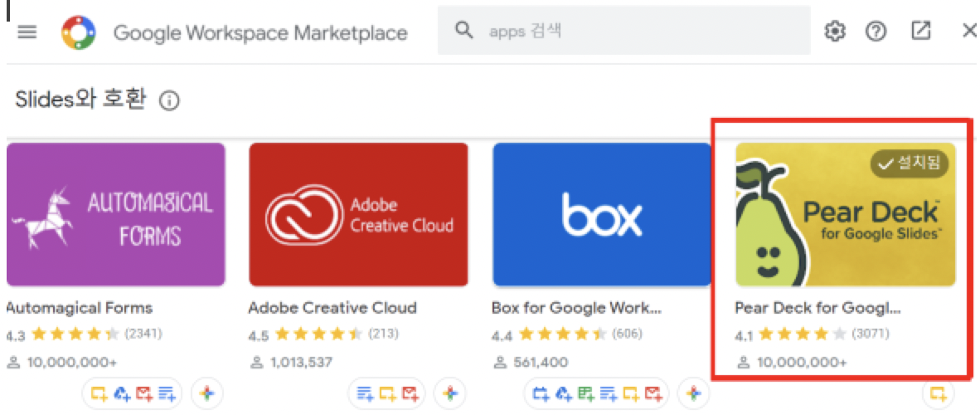
Task: Click Pear Deck's 10,000,000+ user count
Action: 802,363
